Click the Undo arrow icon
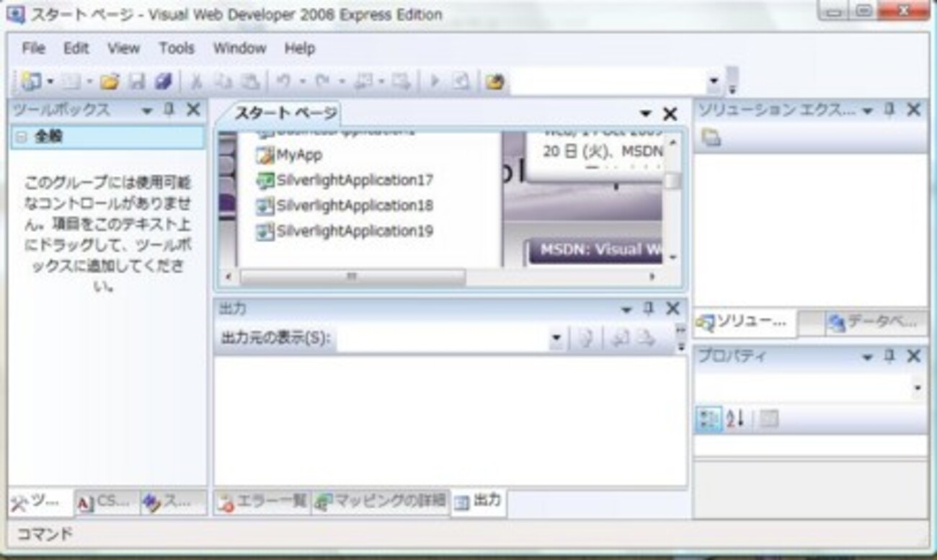The height and width of the screenshot is (560, 937). [283, 82]
